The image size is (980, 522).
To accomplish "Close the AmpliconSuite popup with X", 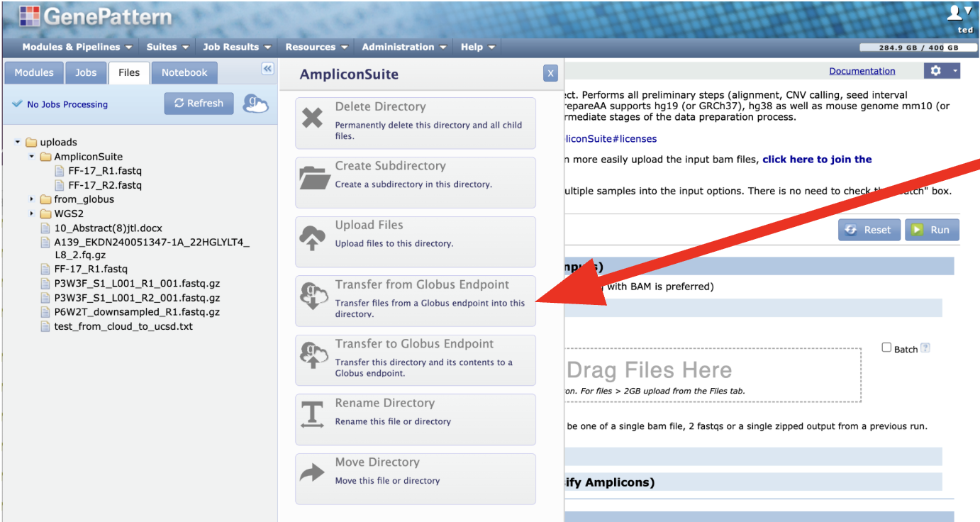I will click(x=550, y=73).
